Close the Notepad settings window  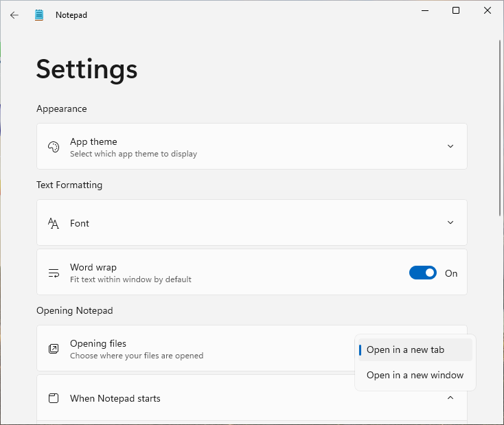pyautogui.click(x=488, y=10)
